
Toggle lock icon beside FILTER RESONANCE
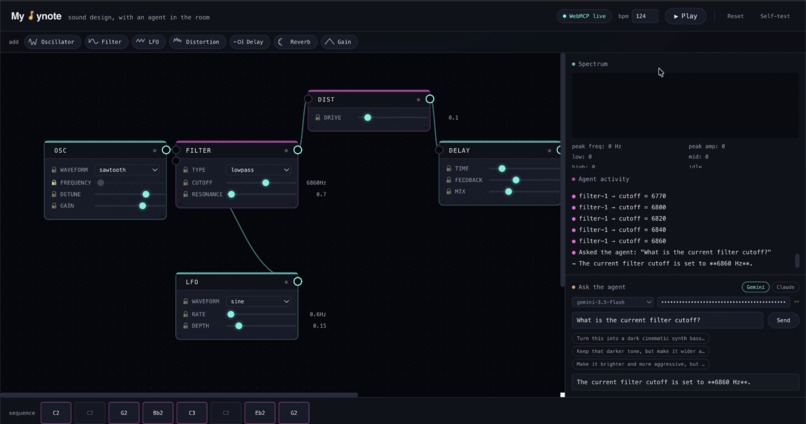tap(186, 194)
